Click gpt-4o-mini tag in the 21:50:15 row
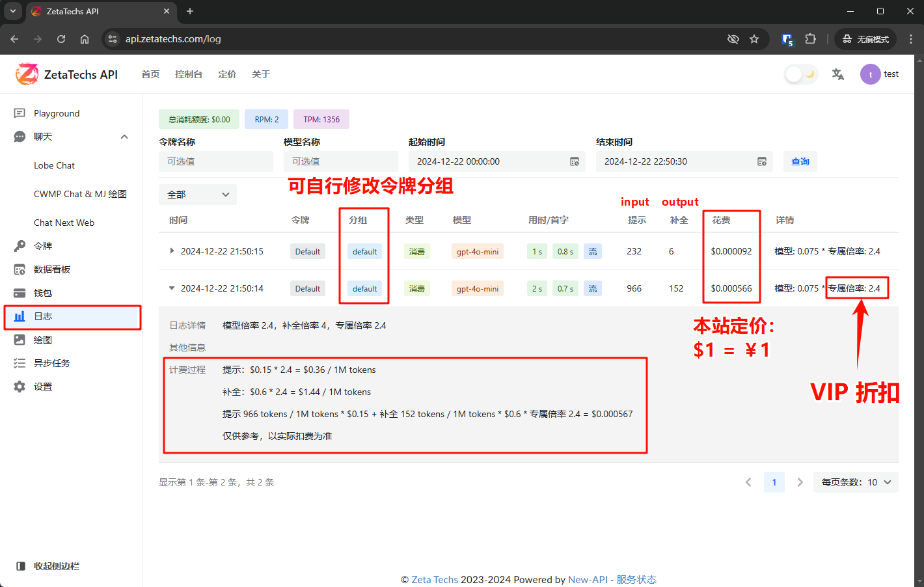Viewport: 924px width, 587px height. tap(478, 251)
